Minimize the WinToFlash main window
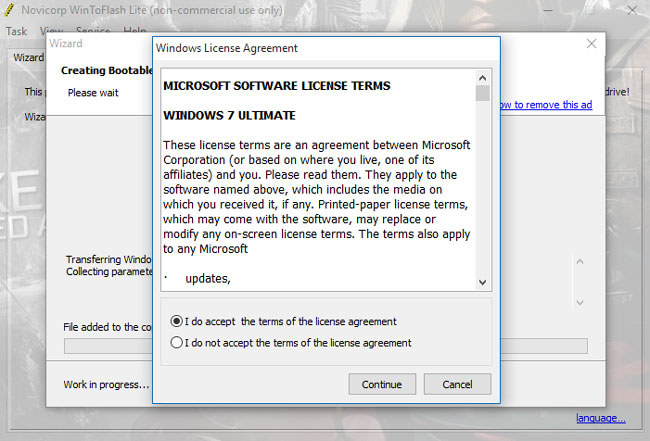Screen dimensions: 650x441 tap(548, 10)
